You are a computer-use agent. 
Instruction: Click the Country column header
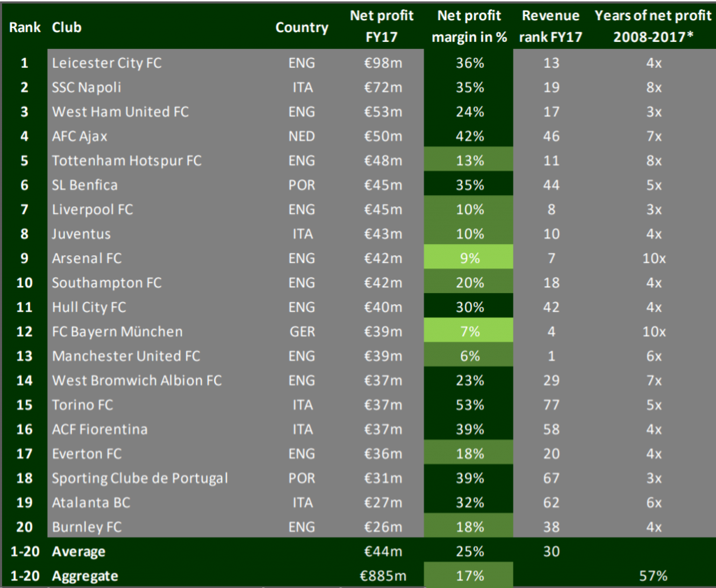301,28
